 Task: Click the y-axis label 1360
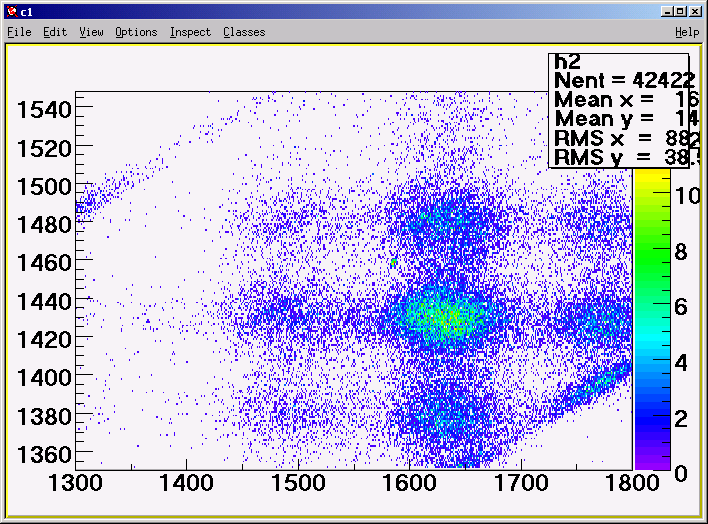click(44, 454)
